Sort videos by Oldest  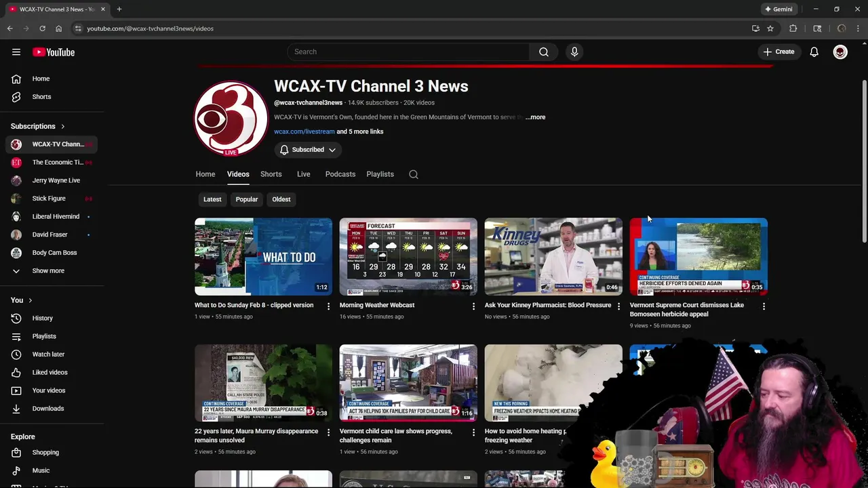click(281, 199)
